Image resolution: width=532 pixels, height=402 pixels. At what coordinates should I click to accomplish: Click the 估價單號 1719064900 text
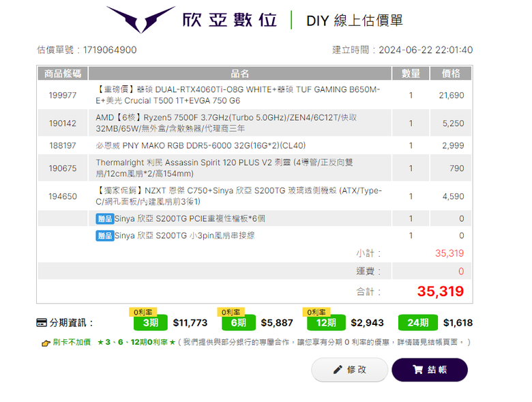click(x=87, y=50)
